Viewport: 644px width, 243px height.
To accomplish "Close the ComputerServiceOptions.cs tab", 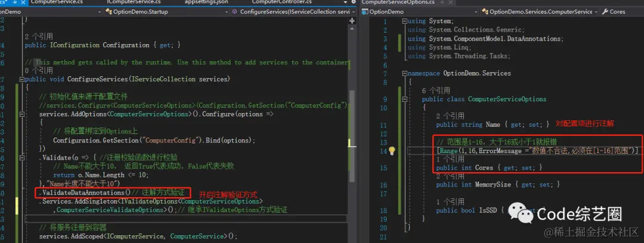I will tap(450, 2).
